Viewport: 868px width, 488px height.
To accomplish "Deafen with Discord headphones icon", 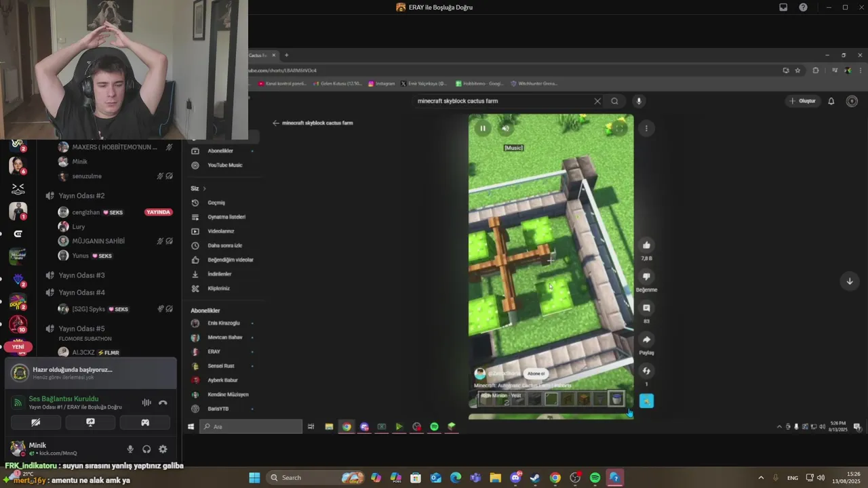I will [x=146, y=449].
